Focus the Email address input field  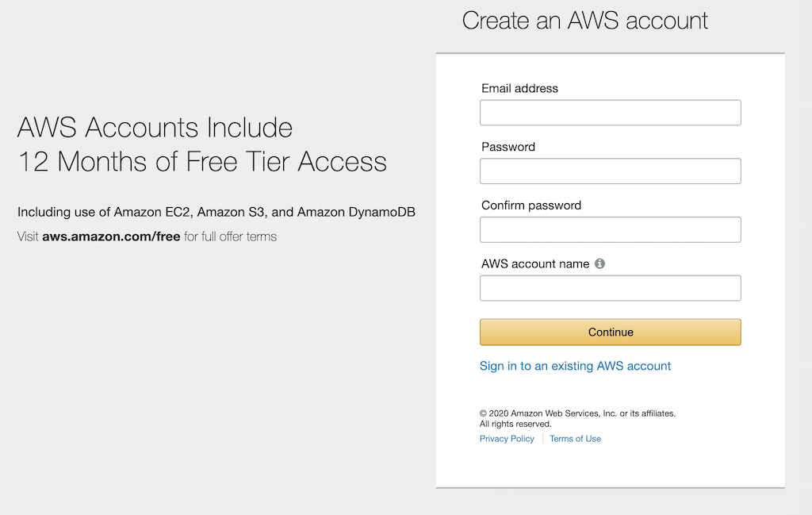click(610, 113)
